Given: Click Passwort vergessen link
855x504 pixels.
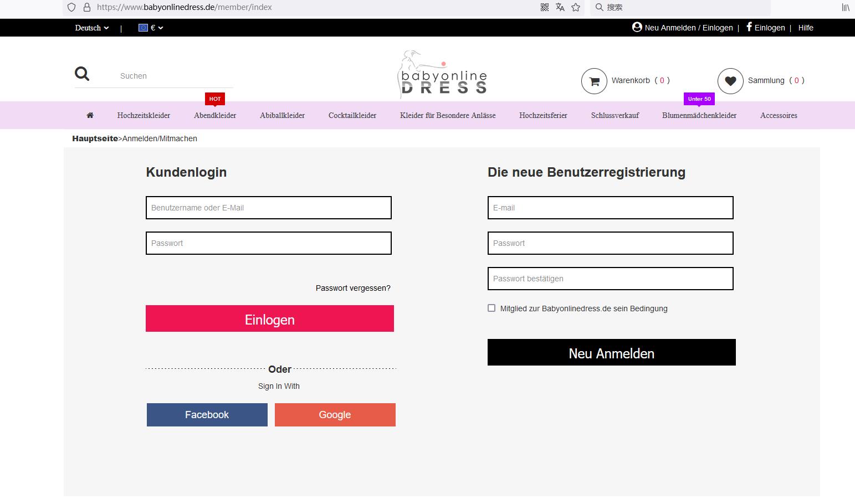Looking at the screenshot, I should pyautogui.click(x=353, y=288).
